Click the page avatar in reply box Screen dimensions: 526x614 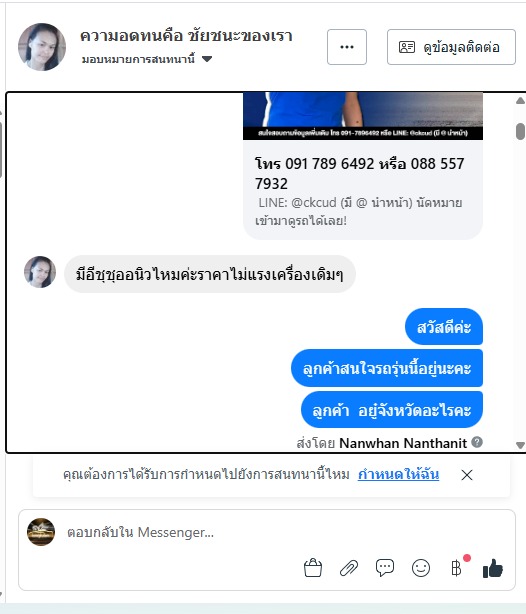[x=41, y=532]
